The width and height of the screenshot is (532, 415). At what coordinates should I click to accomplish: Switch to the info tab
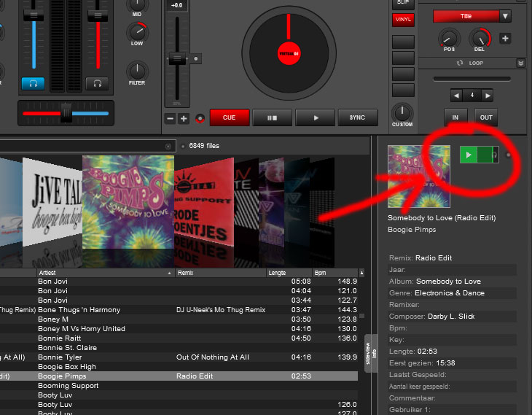coord(375,354)
